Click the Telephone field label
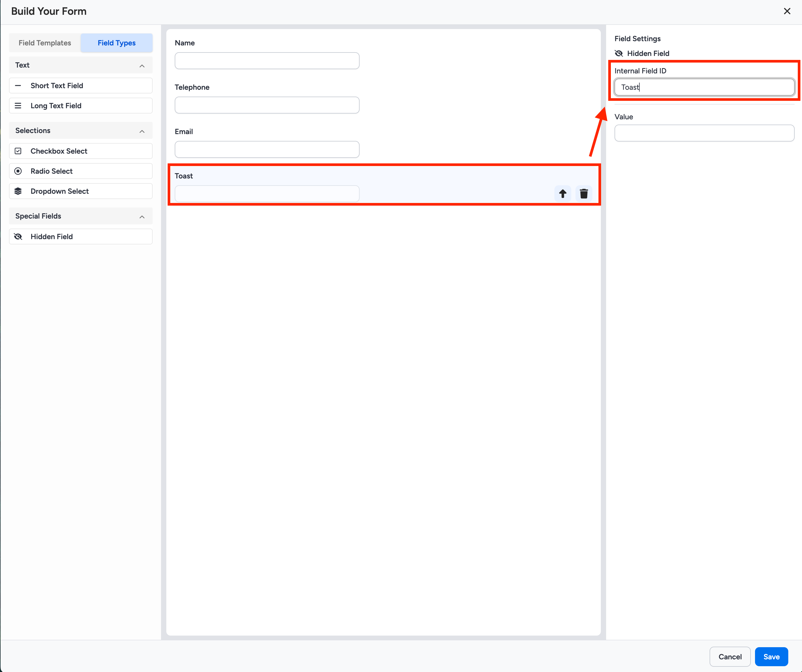802x672 pixels. (192, 87)
